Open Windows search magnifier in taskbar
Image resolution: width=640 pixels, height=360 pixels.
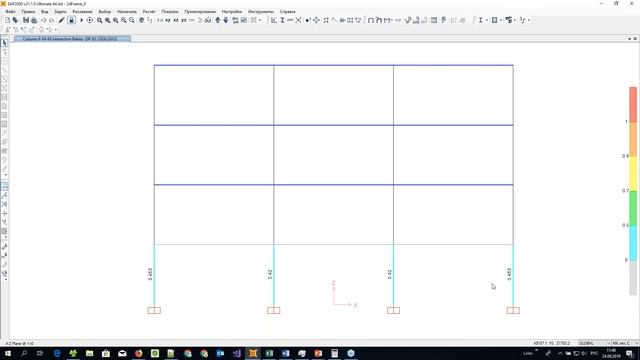point(24,353)
